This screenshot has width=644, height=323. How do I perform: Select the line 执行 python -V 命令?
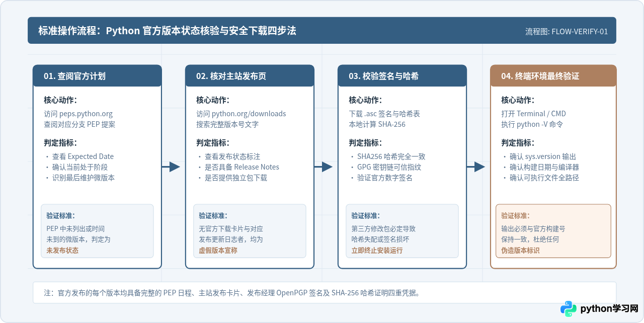point(532,124)
